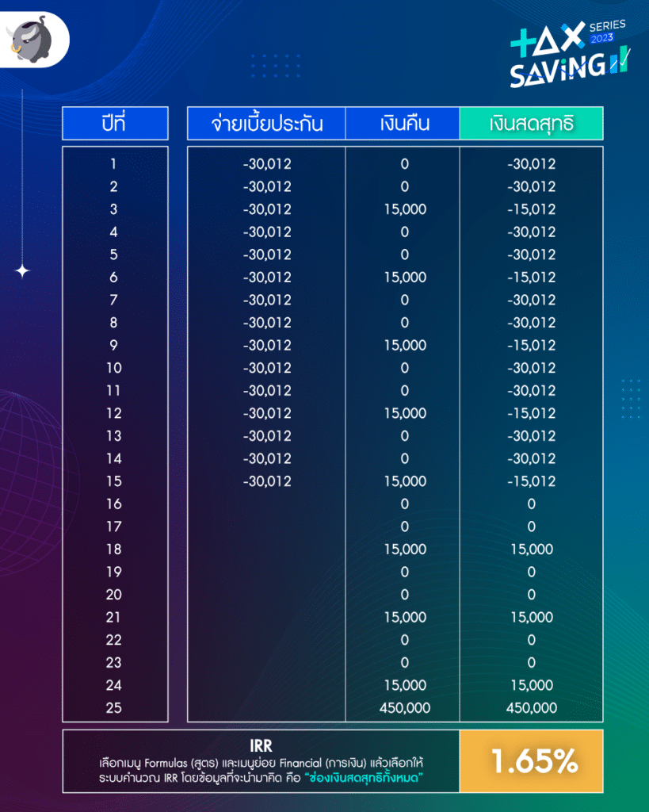The height and width of the screenshot is (812, 649).
Task: Click 450,000 in the เงินสดสุทธิ column
Action: coord(531,707)
